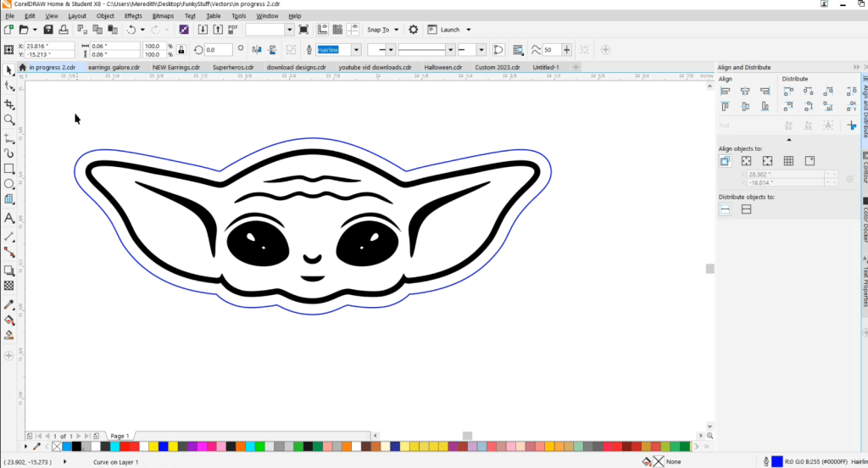This screenshot has height=468, width=868.
Task: Click the add new document tab button
Action: (576, 67)
